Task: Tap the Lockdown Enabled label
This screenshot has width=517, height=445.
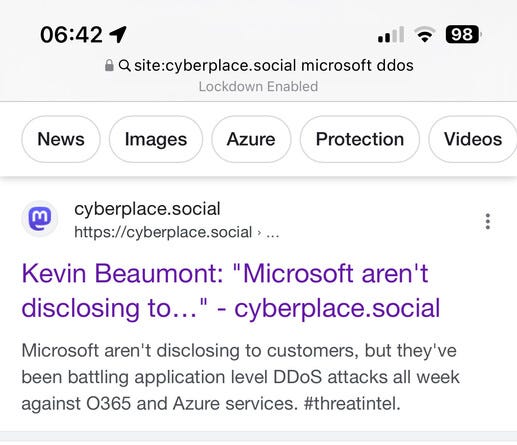Action: coord(258,87)
